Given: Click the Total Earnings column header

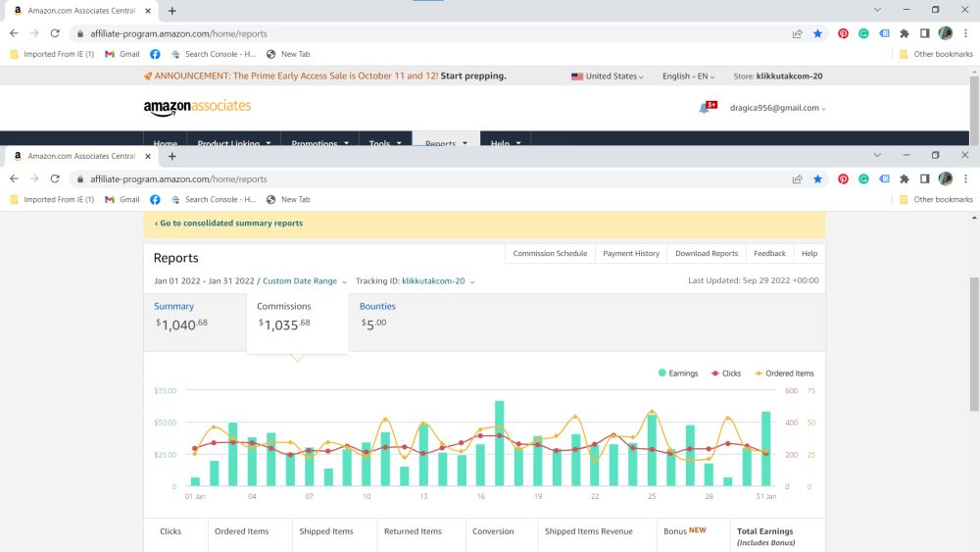Looking at the screenshot, I should click(x=765, y=536).
